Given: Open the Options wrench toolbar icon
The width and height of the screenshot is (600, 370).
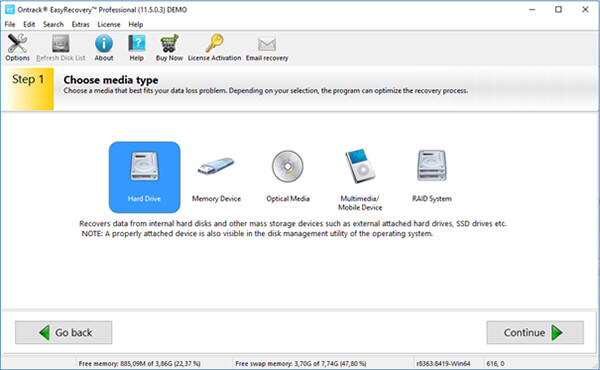Looking at the screenshot, I should click(17, 44).
